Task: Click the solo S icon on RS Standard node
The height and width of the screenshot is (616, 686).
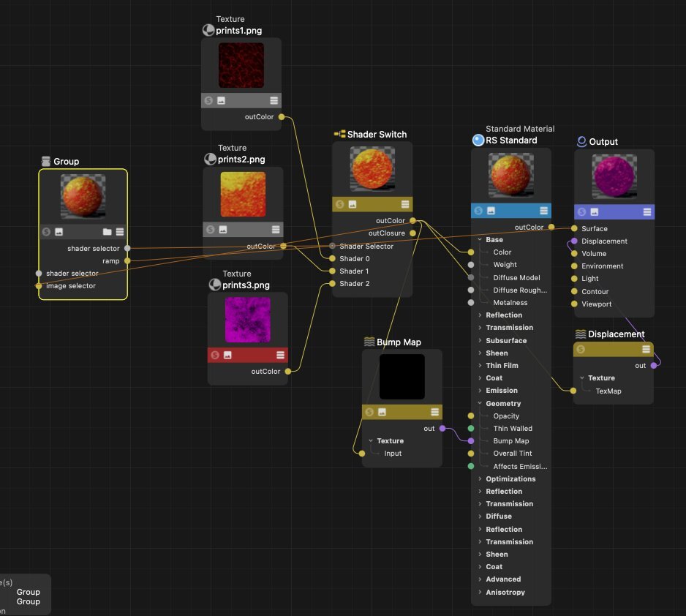Action: coord(478,211)
